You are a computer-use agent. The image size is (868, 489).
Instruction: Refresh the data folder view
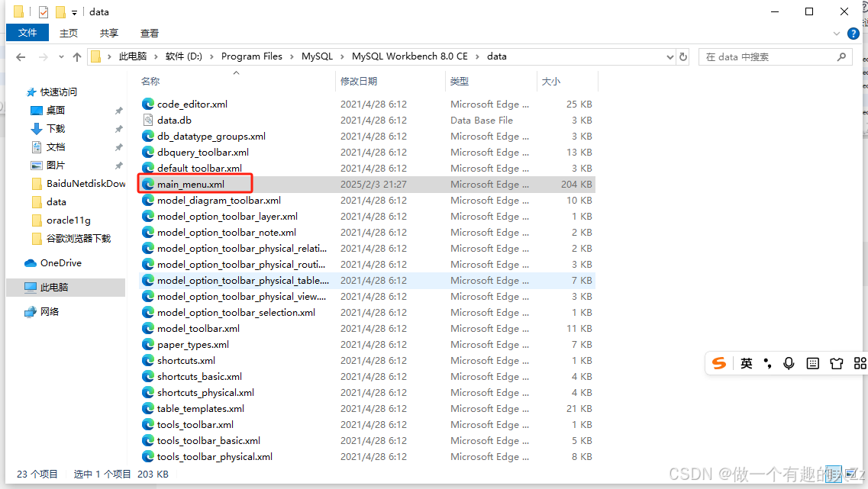click(683, 56)
